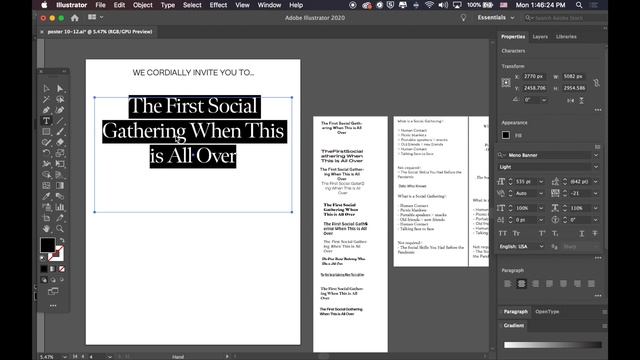Open the font size 535 pt dropdown
The height and width of the screenshot is (360, 640).
pos(541,182)
